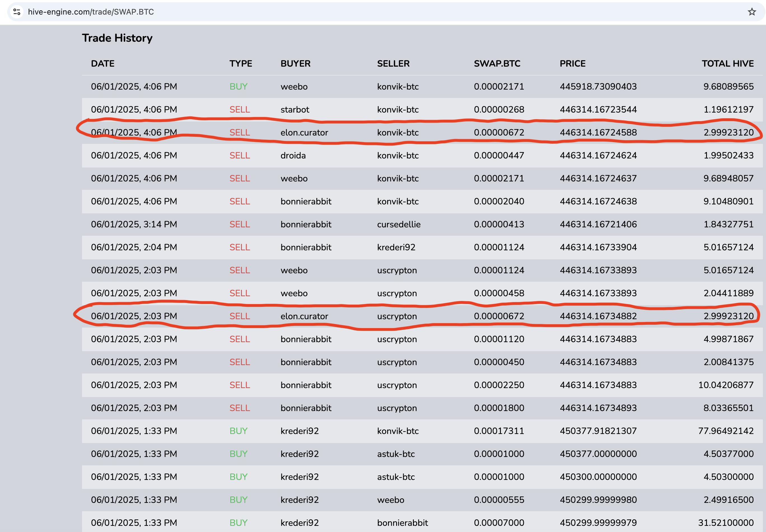Click the bookmark star icon

tap(752, 12)
